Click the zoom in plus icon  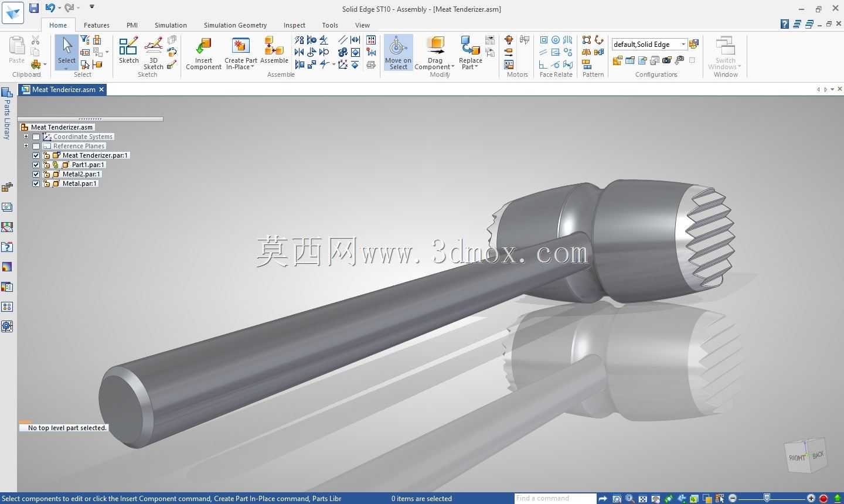point(811,499)
